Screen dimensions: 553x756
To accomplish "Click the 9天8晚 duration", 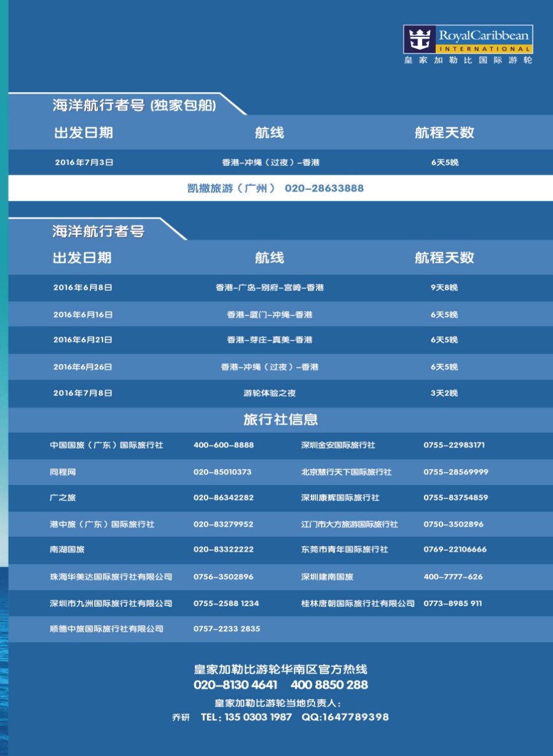I will (444, 288).
